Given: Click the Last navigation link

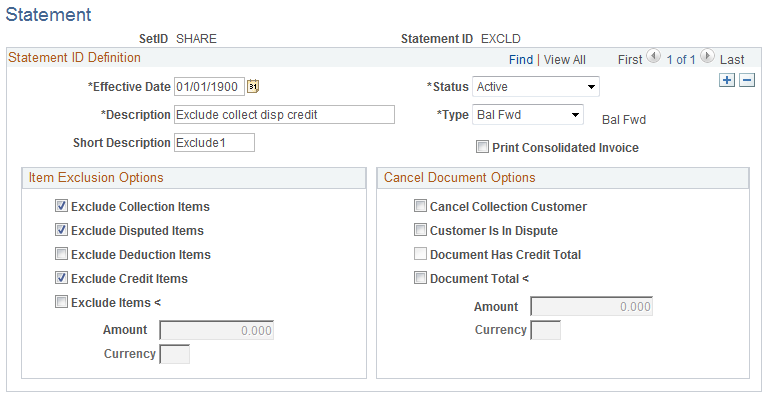Looking at the screenshot, I should [732, 60].
